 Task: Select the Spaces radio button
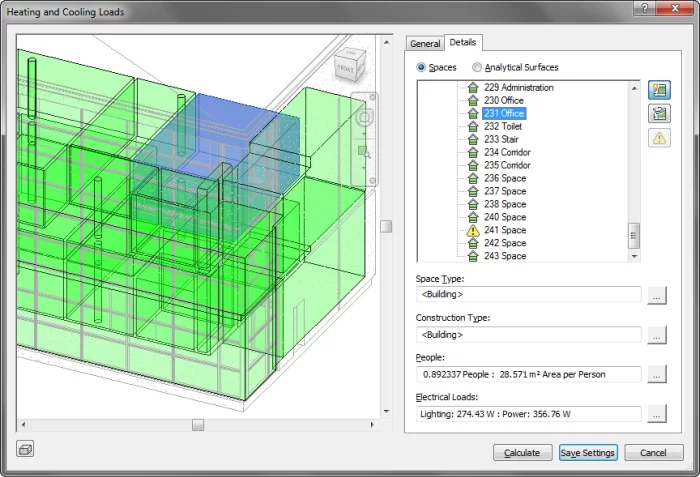point(421,68)
